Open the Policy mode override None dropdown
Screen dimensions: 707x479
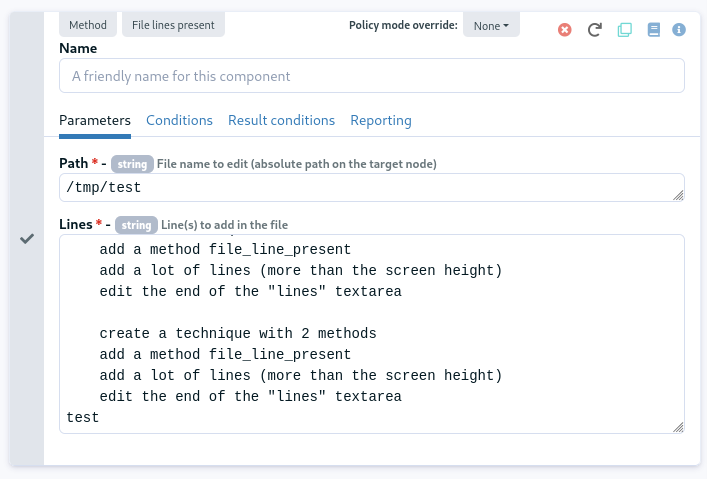click(491, 26)
